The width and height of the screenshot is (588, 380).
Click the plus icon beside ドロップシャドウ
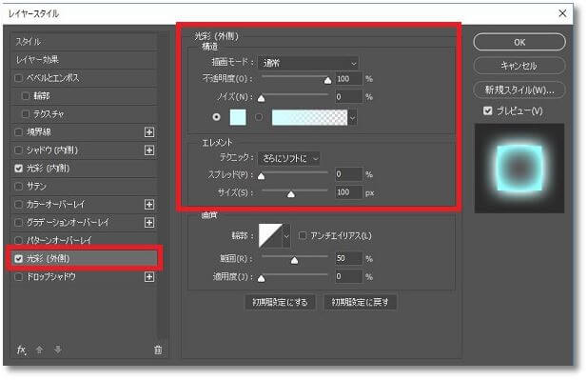coord(149,277)
